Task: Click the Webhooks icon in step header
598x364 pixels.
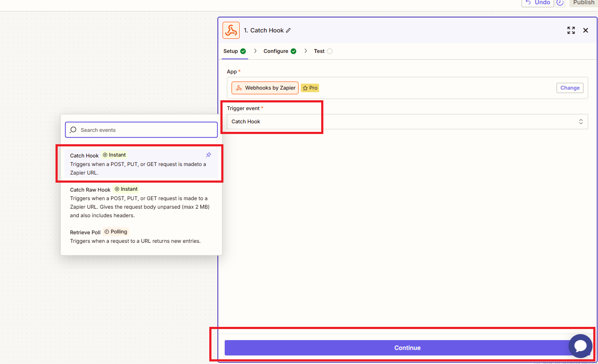Action: 231,30
